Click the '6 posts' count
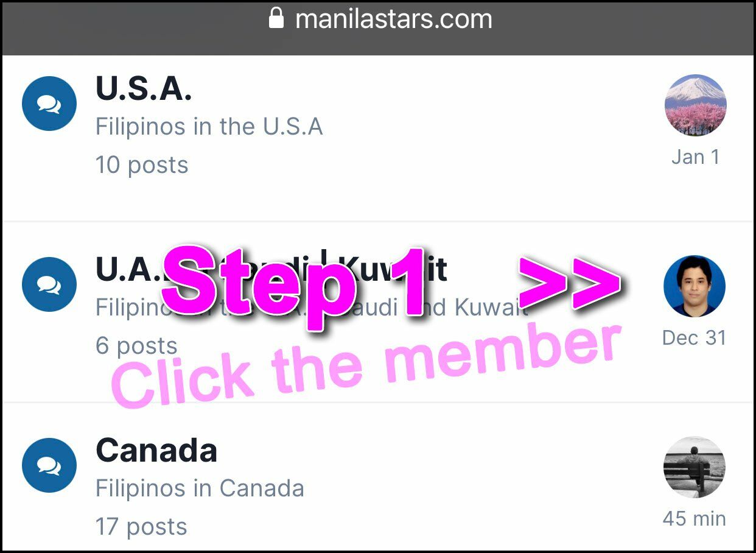Image resolution: width=756 pixels, height=553 pixels. pos(136,346)
